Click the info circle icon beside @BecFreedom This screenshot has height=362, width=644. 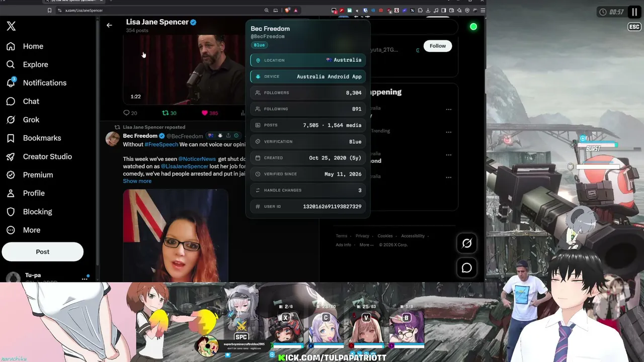(236, 136)
